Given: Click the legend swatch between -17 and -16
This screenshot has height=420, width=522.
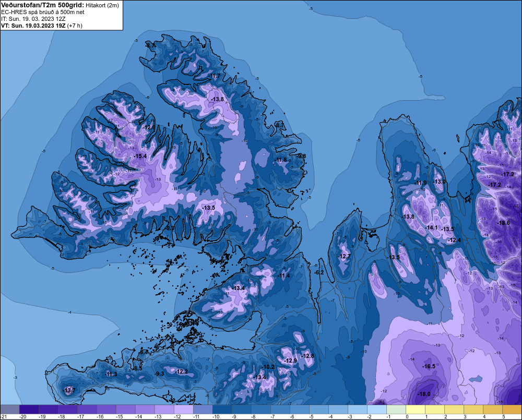Looking at the screenshot, I should 87,410.
